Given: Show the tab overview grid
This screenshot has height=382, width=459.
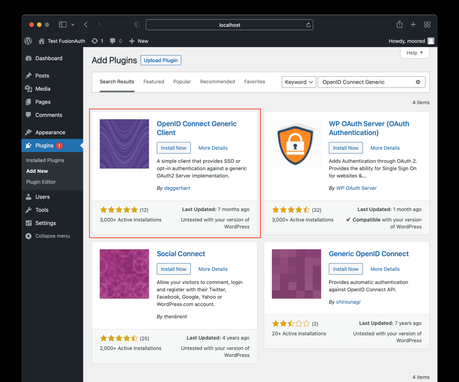Looking at the screenshot, I should click(427, 25).
